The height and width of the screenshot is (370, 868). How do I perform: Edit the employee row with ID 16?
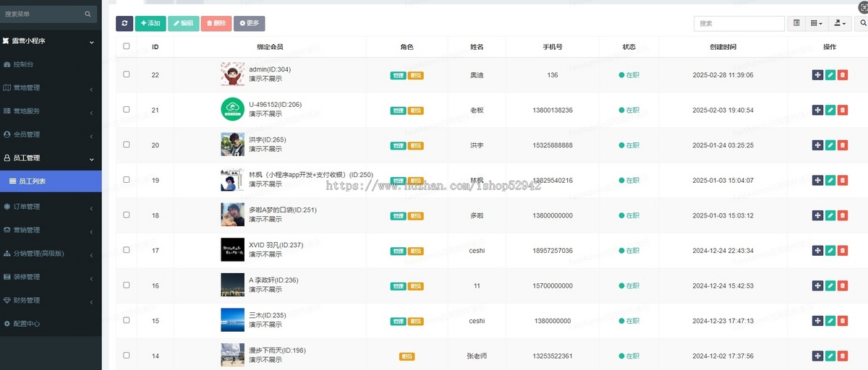tap(830, 285)
